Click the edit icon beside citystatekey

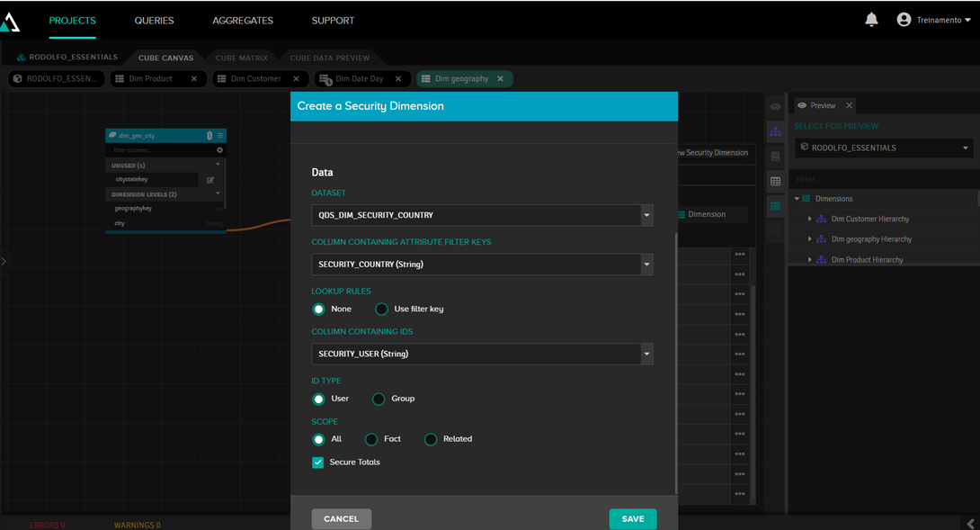coord(210,180)
